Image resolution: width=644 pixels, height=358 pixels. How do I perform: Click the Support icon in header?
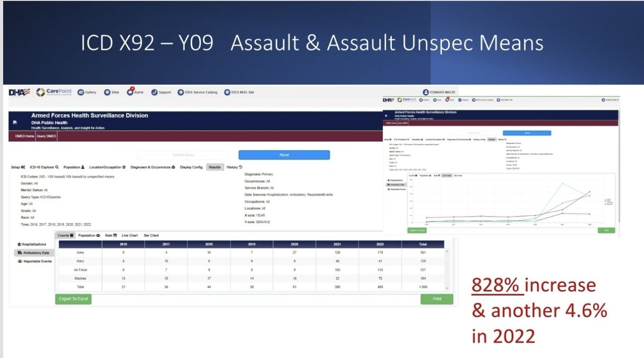tap(155, 92)
